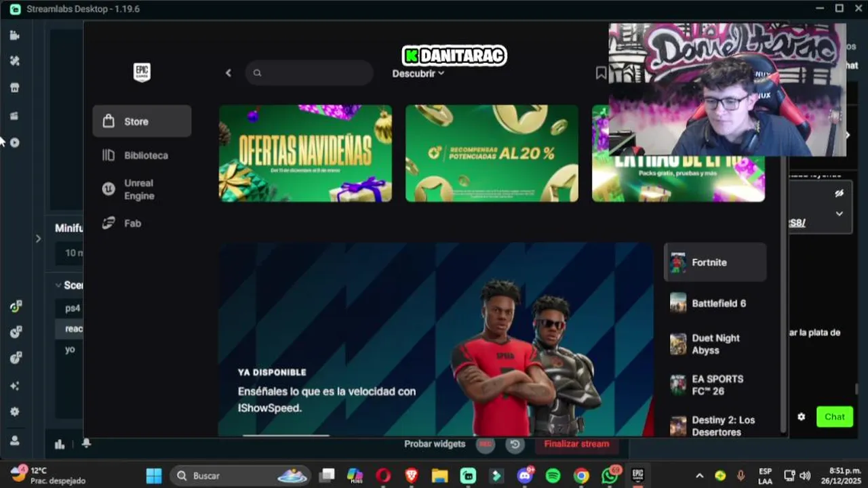This screenshot has width=868, height=488.
Task: Open the volume icon in system tray
Action: 805,476
